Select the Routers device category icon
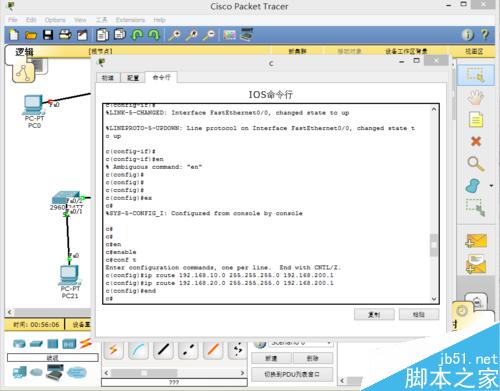Screen dimensions: 500x391 tap(19, 343)
